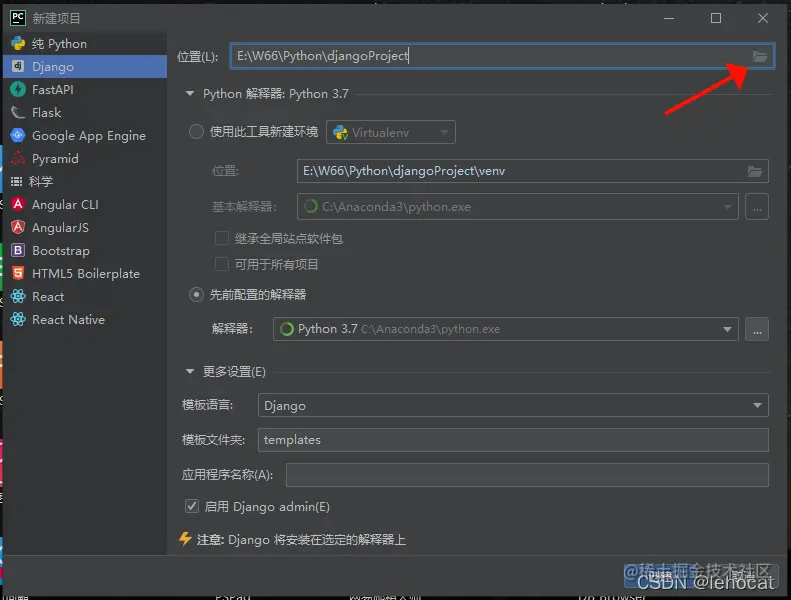Viewport: 791px width, 600px height.
Task: Maximize the 新建项目 dialog
Action: click(x=715, y=18)
